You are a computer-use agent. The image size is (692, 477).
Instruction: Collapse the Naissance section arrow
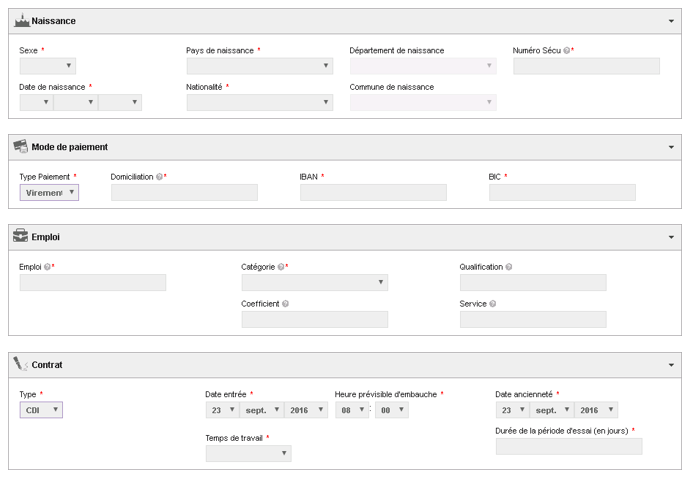point(671,21)
